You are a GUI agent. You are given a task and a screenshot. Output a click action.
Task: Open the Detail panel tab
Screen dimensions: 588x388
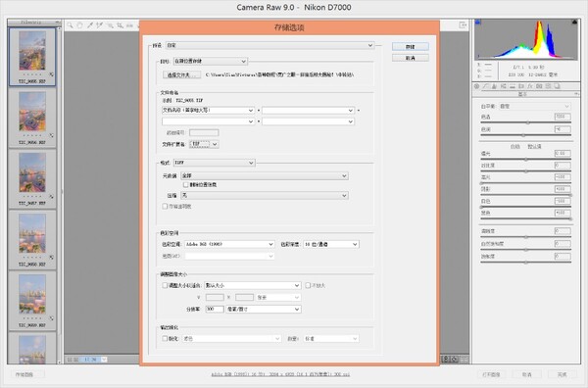pos(494,86)
